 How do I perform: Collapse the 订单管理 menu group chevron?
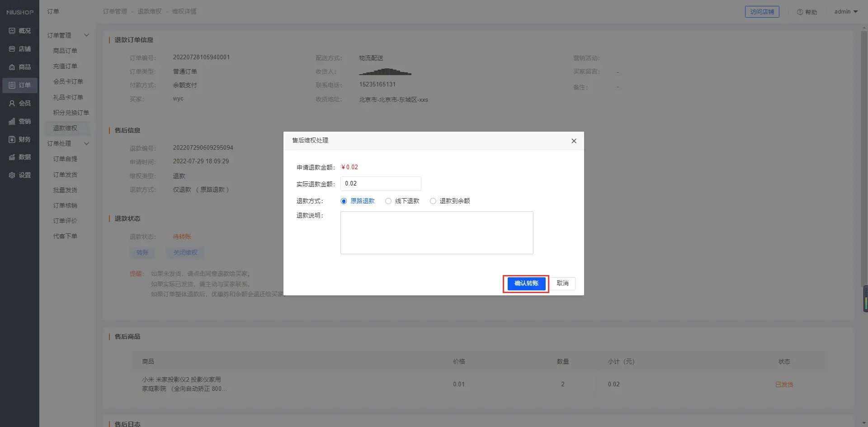click(86, 35)
